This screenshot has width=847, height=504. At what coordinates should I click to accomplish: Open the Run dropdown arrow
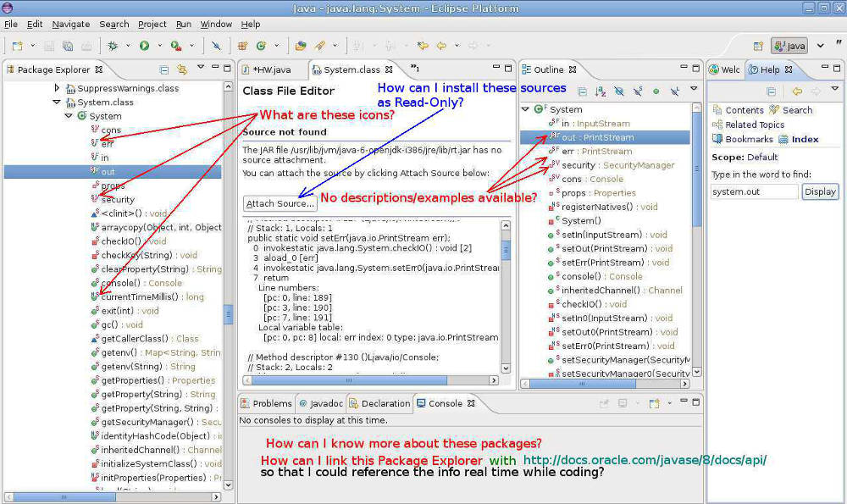pyautogui.click(x=159, y=46)
